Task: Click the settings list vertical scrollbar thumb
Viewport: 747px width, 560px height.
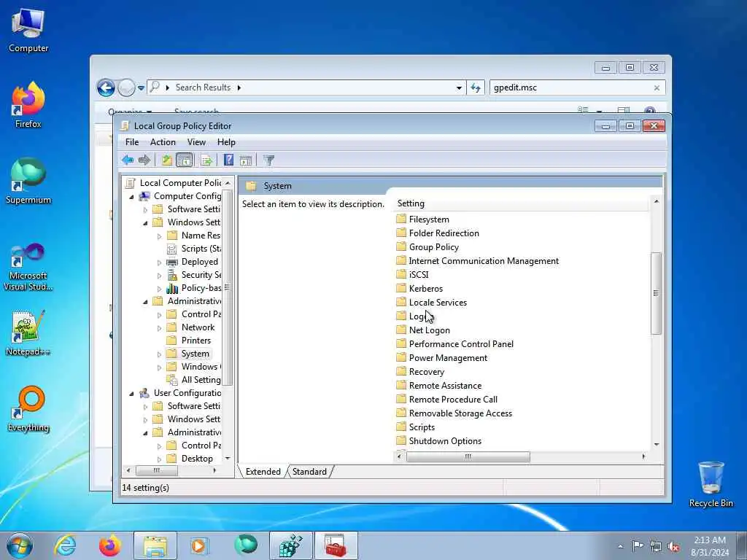Action: (656, 293)
